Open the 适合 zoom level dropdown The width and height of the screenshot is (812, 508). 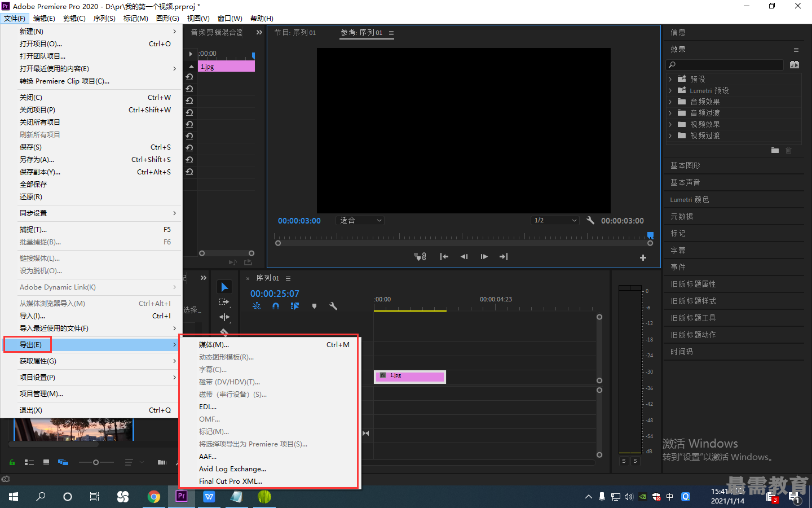pyautogui.click(x=360, y=220)
